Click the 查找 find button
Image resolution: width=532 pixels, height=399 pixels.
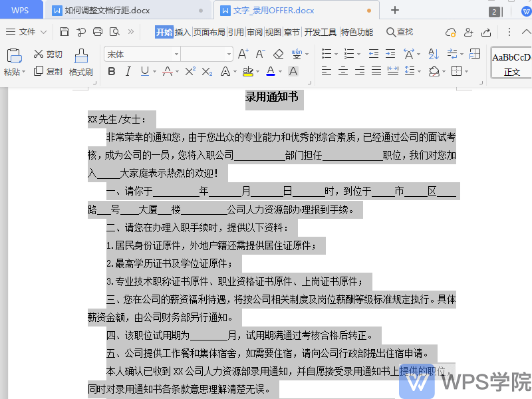click(400, 33)
